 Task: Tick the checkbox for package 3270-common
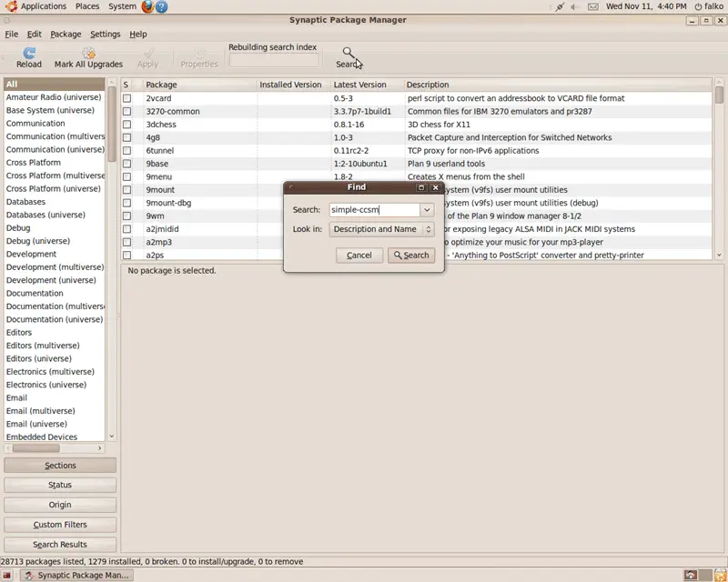tap(126, 111)
